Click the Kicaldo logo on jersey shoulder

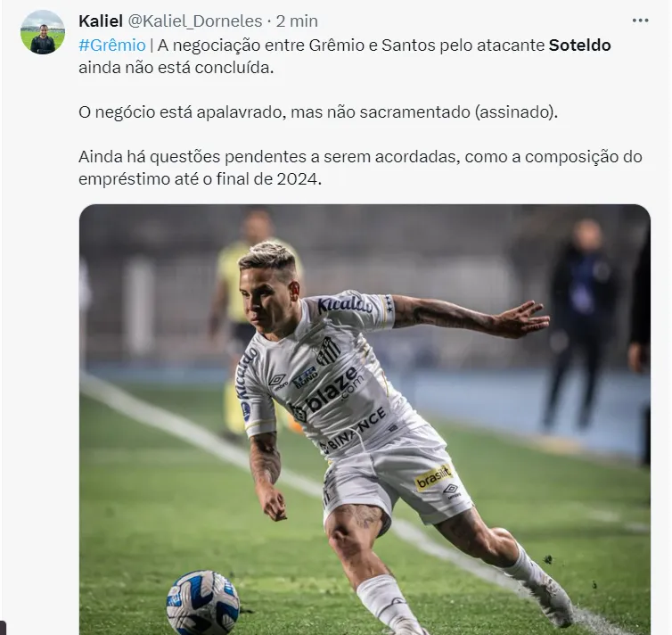pos(345,304)
